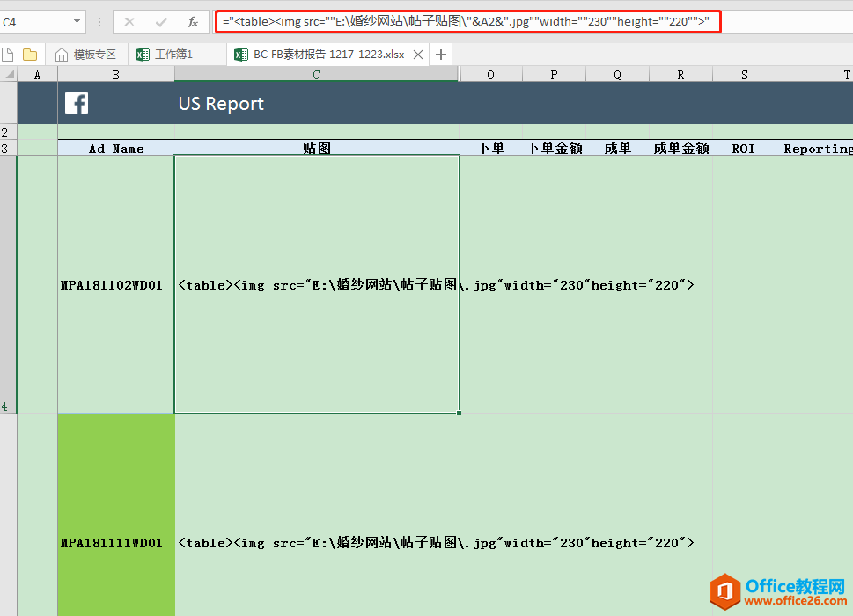Viewport: 853px width, 616px height.
Task: Click the home icon on 模板专区 tab
Action: (62, 55)
